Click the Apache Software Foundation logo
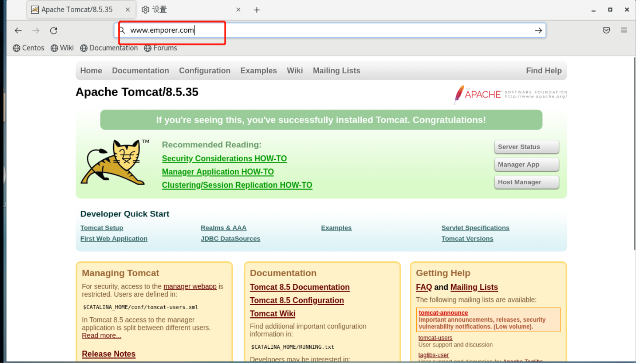 [x=510, y=94]
